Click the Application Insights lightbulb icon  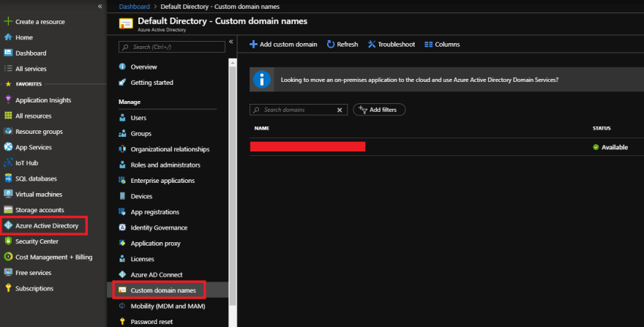(8, 99)
